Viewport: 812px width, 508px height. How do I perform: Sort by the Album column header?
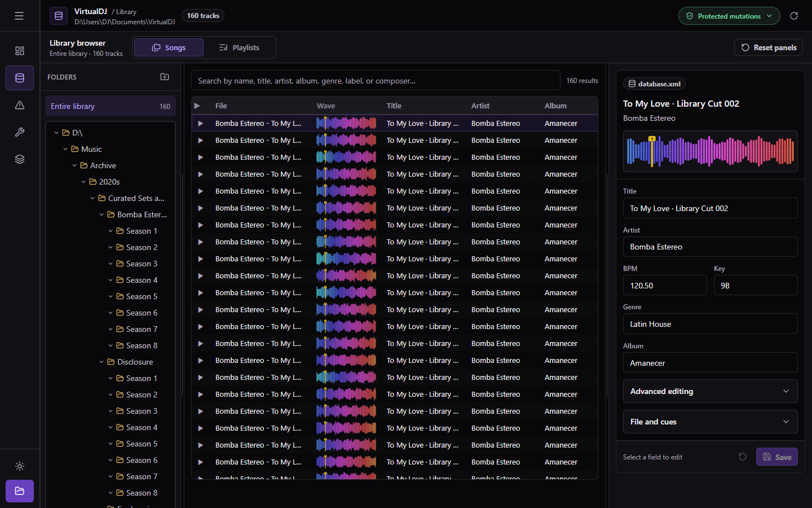point(555,106)
